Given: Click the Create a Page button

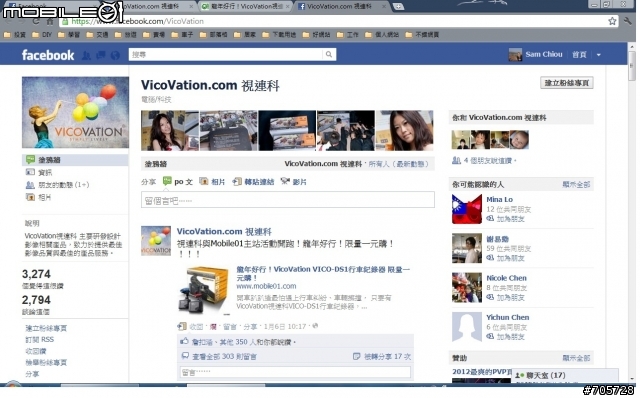Looking at the screenshot, I should [x=567, y=83].
